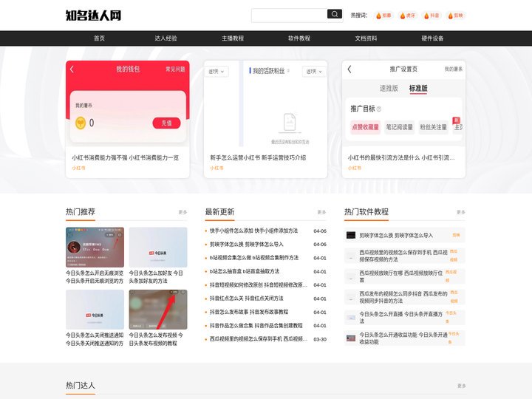
Task: Open 文档资料 navigation item
Action: (x=366, y=38)
